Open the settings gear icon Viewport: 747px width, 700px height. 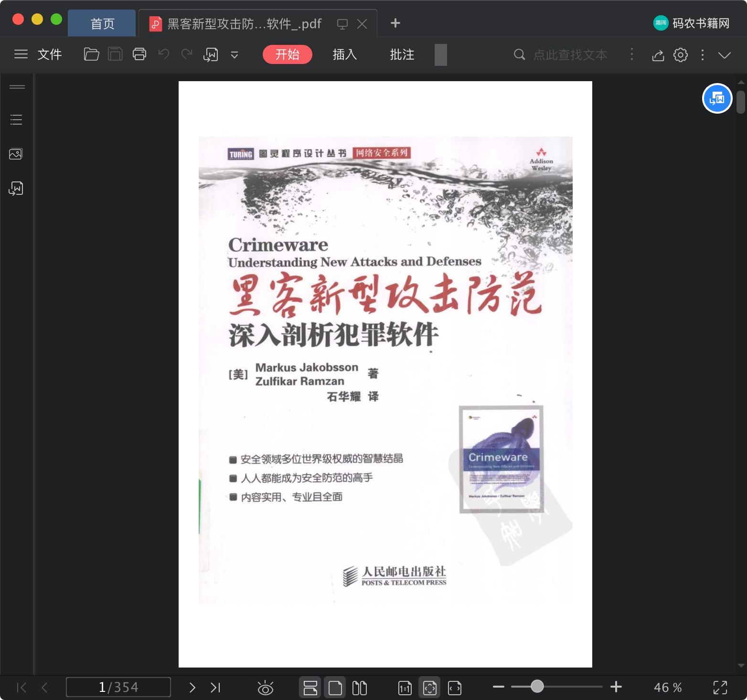(681, 55)
